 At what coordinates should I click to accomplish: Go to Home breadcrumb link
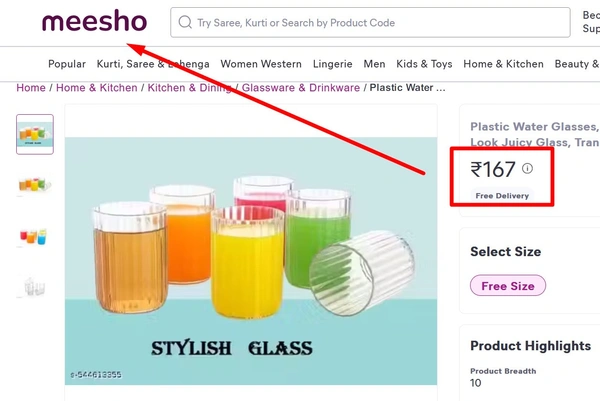(31, 88)
